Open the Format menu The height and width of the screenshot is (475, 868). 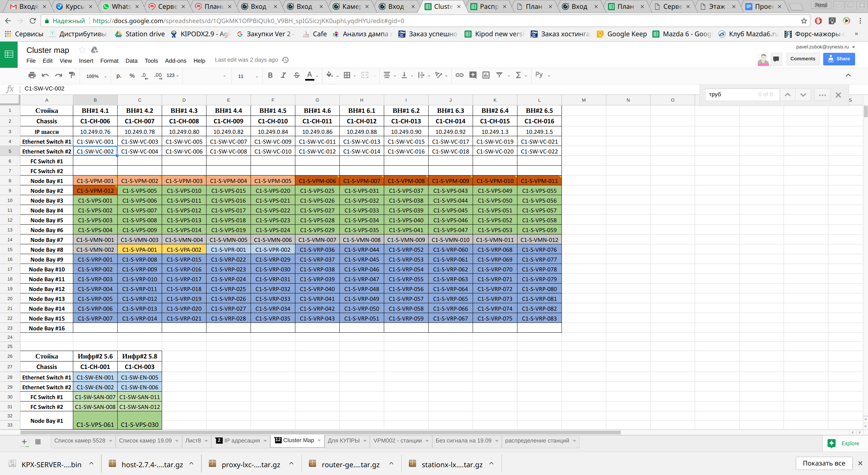point(109,61)
